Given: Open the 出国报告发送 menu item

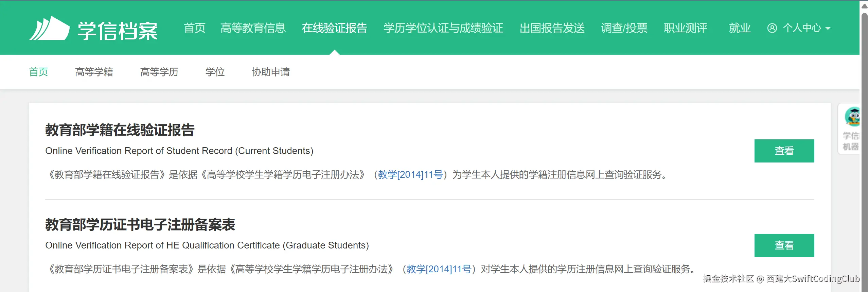Looking at the screenshot, I should coord(552,28).
